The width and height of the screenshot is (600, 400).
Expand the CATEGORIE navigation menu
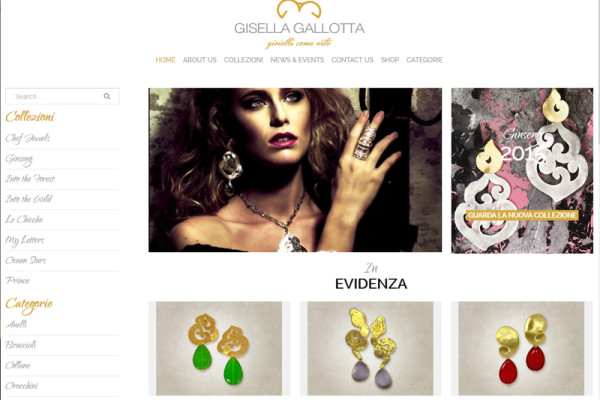click(x=424, y=60)
